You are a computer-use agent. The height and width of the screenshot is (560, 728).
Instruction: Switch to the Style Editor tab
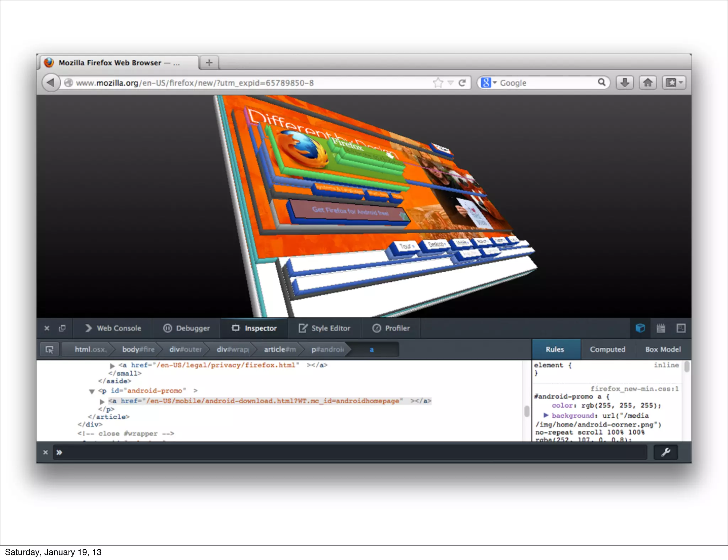coord(325,328)
